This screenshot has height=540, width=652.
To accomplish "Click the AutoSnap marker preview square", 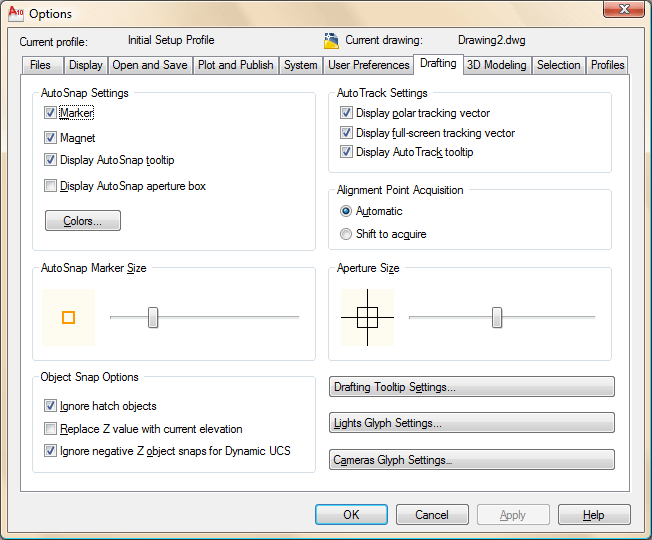I will point(68,318).
